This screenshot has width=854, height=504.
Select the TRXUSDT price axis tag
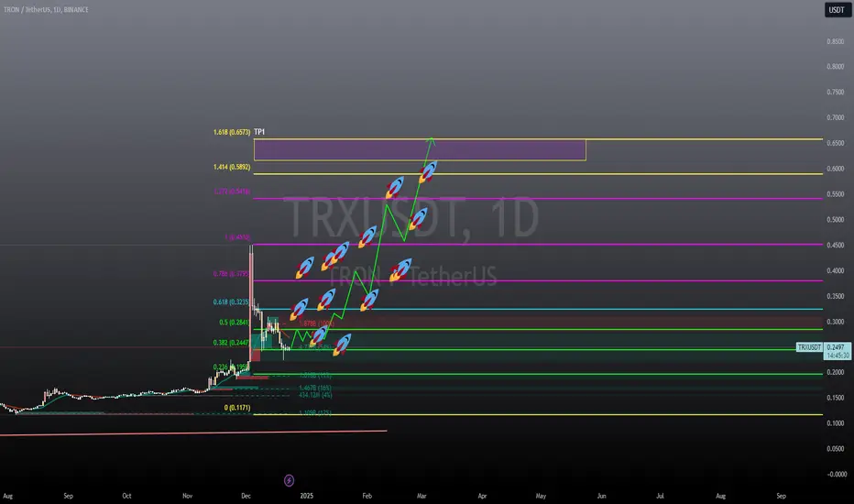point(809,347)
